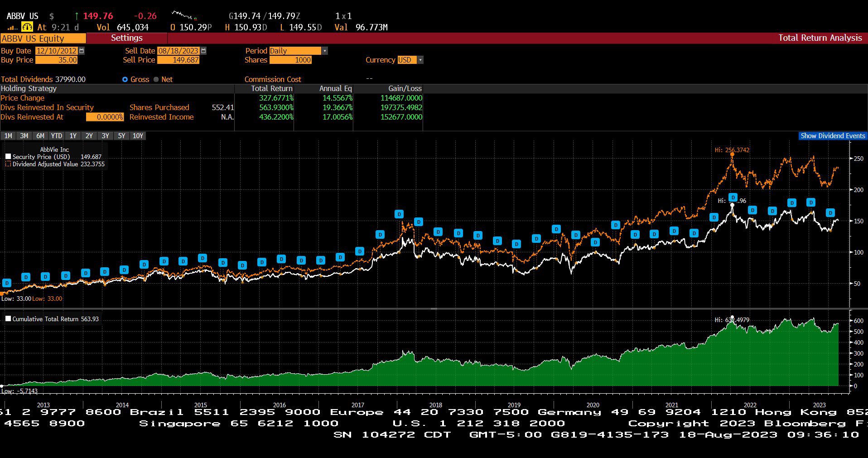Click the latest 2023 dividend D marker
868x458 pixels.
tap(830, 212)
